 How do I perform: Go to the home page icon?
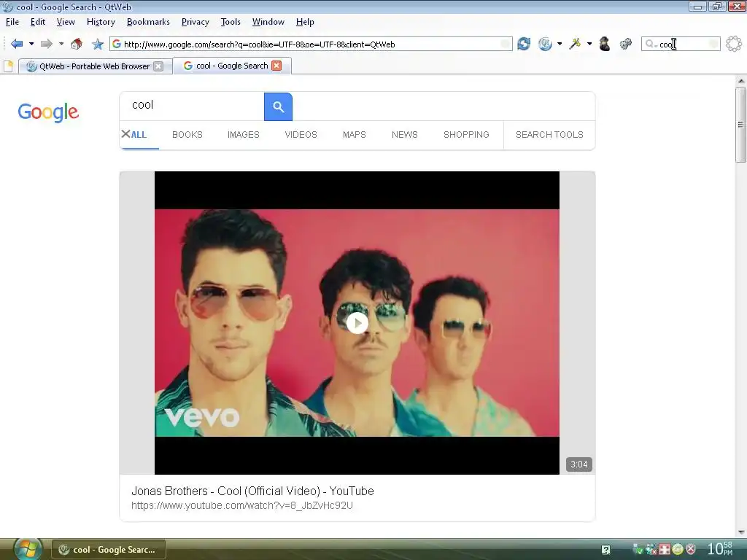(x=76, y=44)
